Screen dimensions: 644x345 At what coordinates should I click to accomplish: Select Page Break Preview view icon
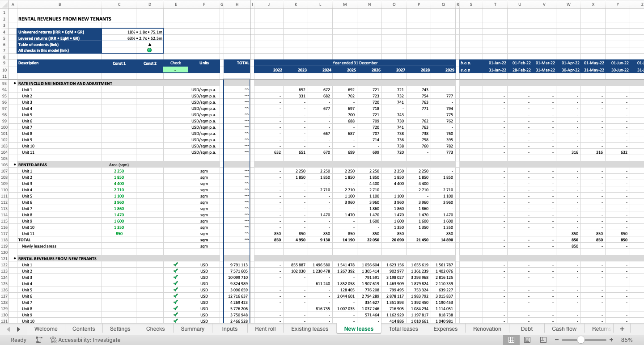tap(543, 340)
